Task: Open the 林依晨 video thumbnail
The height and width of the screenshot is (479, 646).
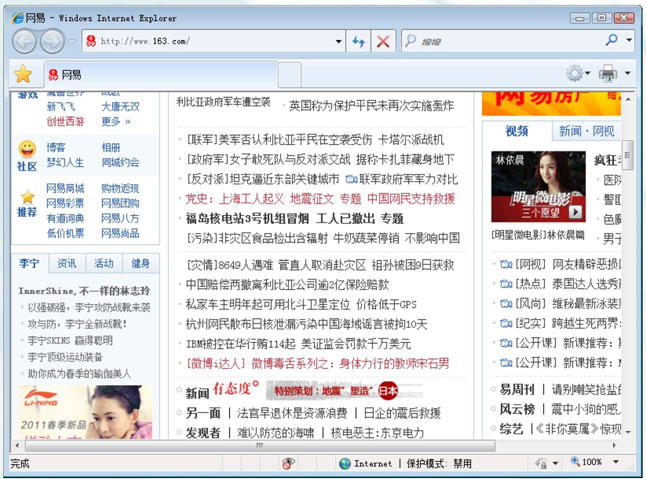Action: (x=538, y=187)
